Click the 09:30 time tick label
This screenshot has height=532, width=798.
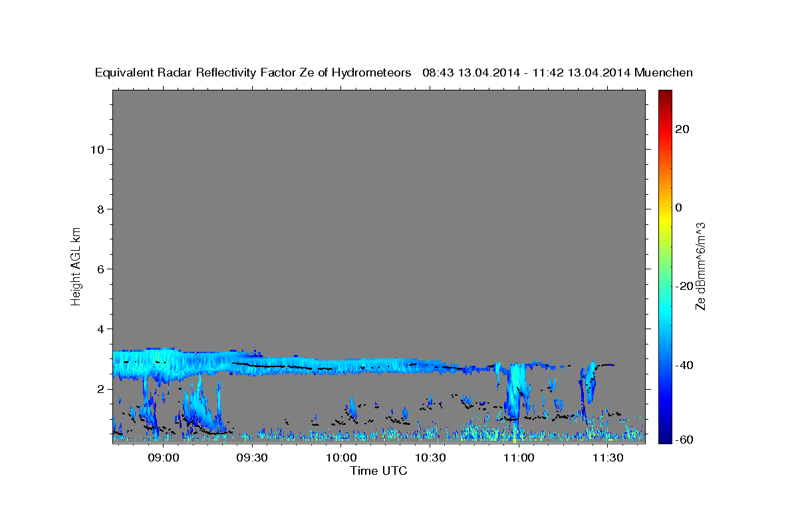(x=252, y=458)
